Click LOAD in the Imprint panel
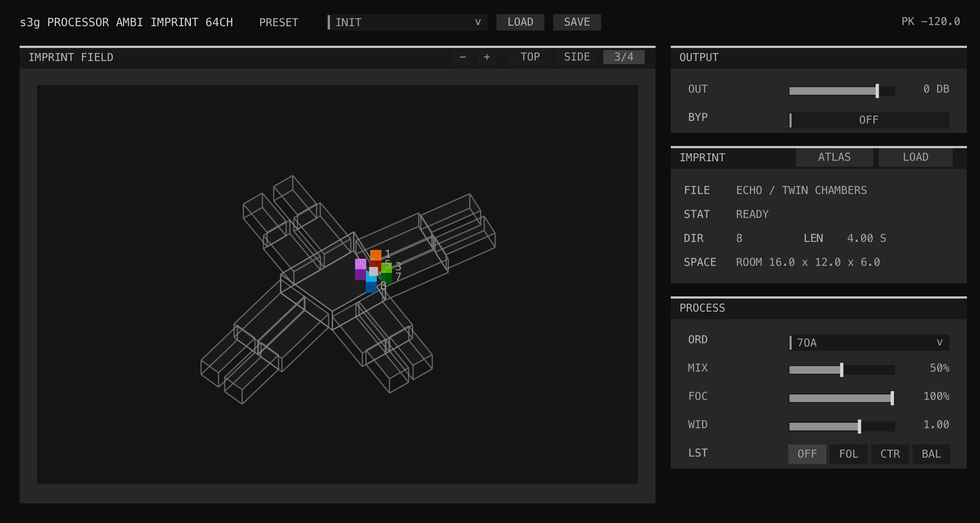The height and width of the screenshot is (523, 980). pos(915,157)
